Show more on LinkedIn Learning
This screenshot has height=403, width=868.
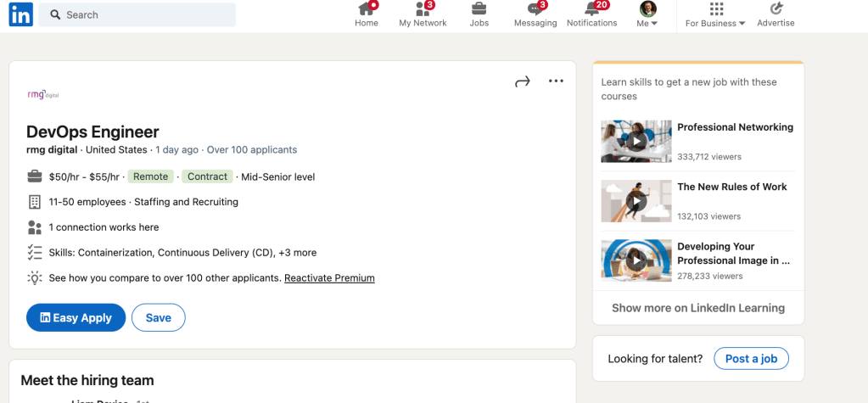coord(698,308)
